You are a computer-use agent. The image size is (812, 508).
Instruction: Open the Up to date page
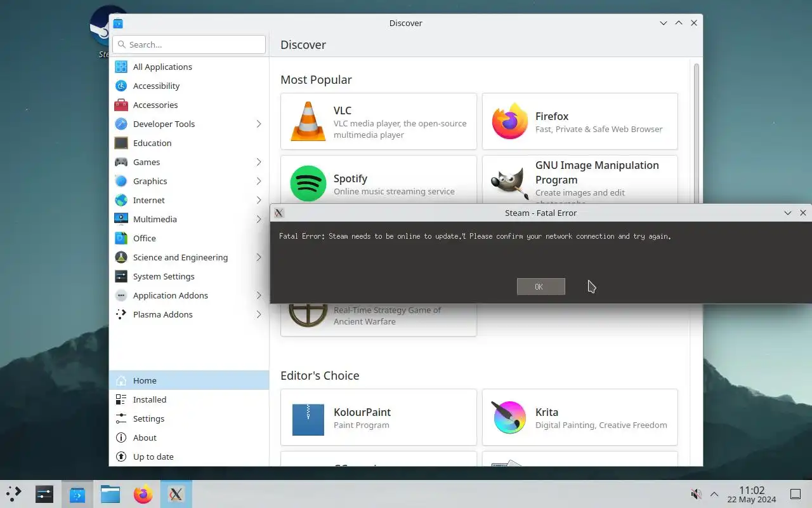189,457
